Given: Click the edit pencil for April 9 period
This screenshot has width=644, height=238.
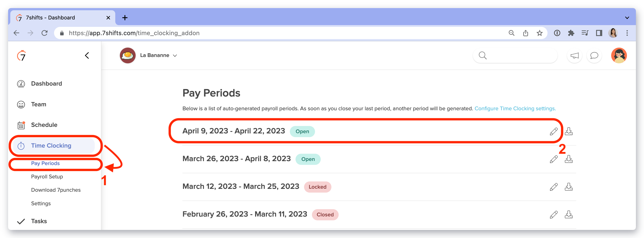Looking at the screenshot, I should [553, 131].
